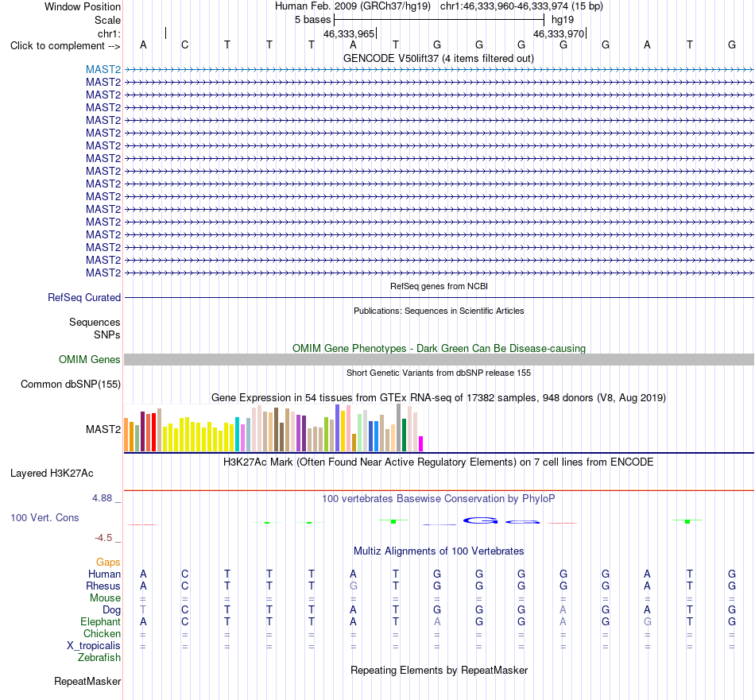Click the 'Window Position' track label
This screenshot has width=755, height=700.
tap(83, 6)
